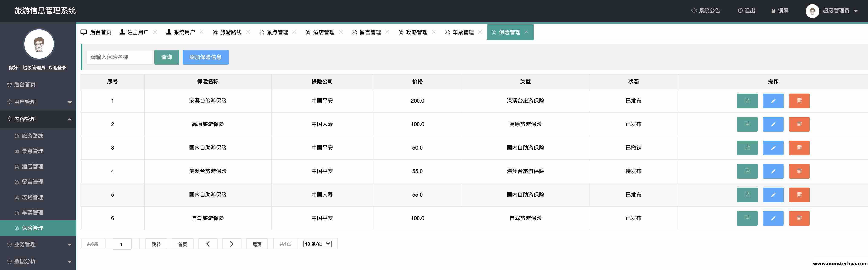Close the 留言管理 tab

click(x=387, y=32)
